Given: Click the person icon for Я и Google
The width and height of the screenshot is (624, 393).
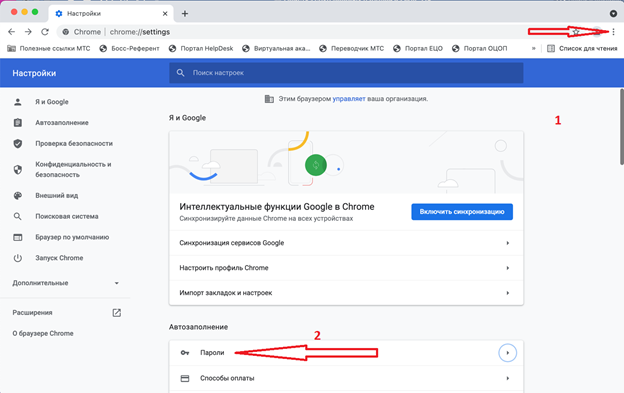Looking at the screenshot, I should pyautogui.click(x=18, y=102).
